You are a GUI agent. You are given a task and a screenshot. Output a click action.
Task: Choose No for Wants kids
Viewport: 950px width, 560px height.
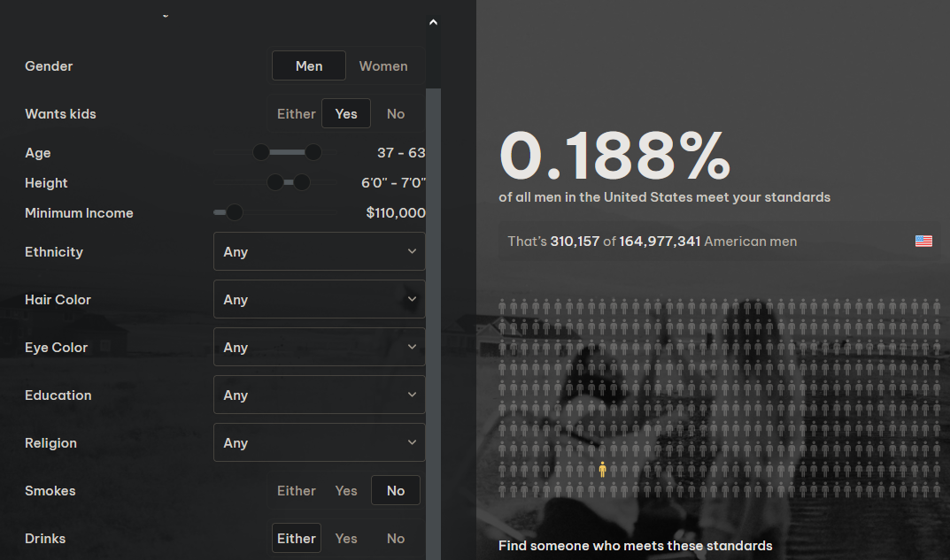pyautogui.click(x=396, y=114)
